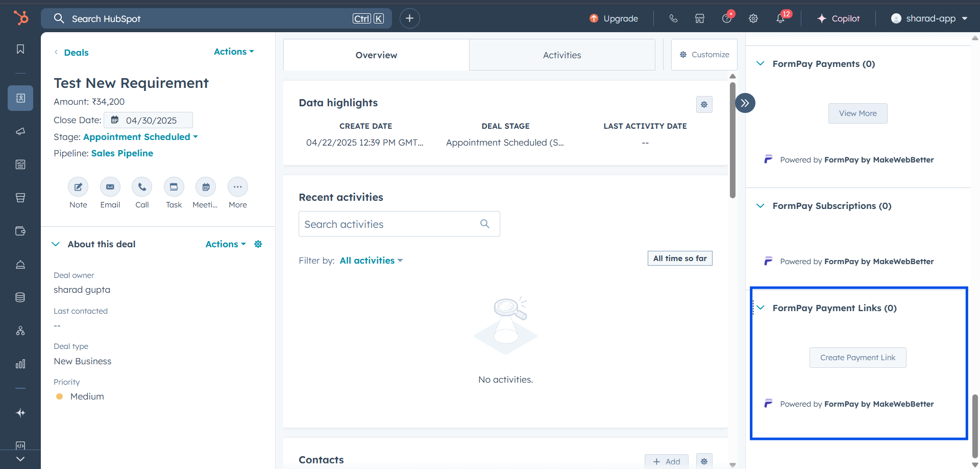Click the All time so far button
Image resolution: width=980 pixels, height=469 pixels.
point(680,259)
